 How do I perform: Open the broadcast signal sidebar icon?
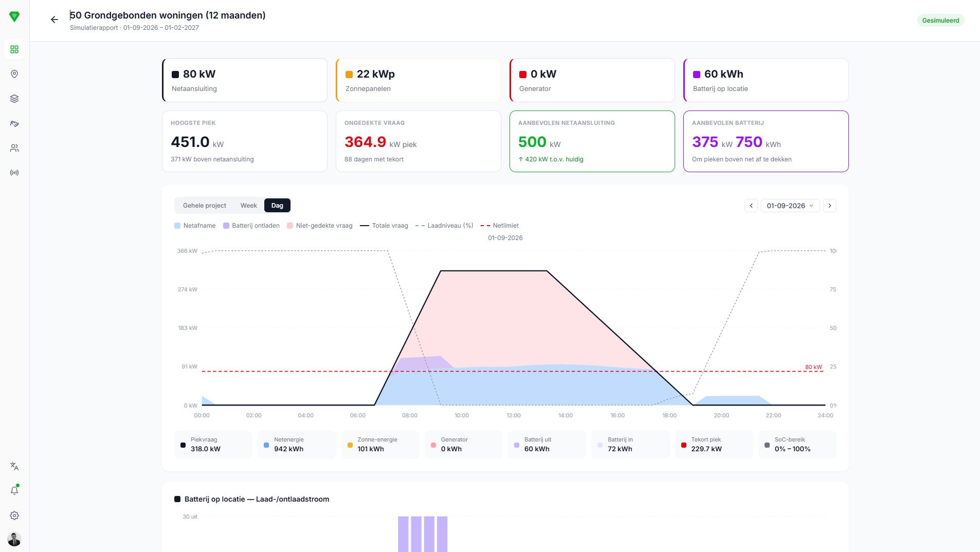(14, 173)
